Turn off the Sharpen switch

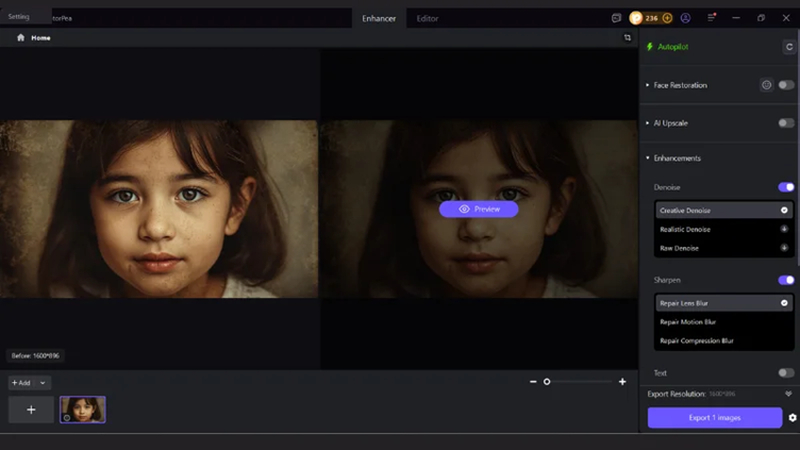coord(786,280)
